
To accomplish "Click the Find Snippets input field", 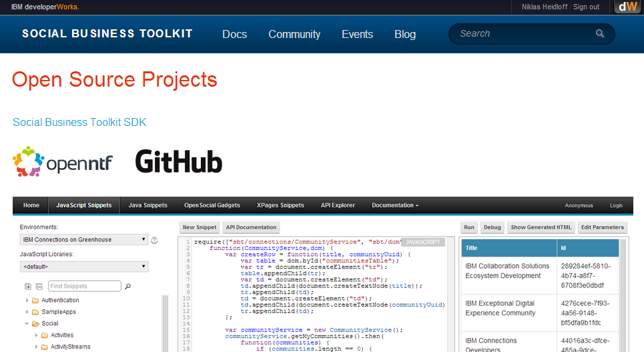I will click(x=85, y=286).
